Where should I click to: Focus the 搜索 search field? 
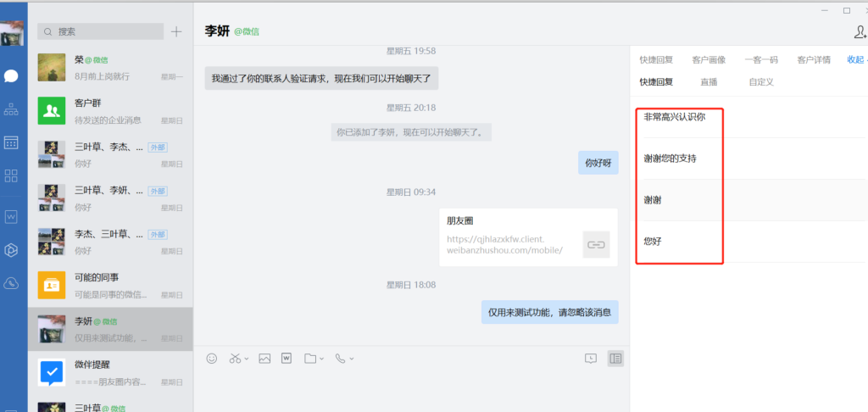click(x=100, y=31)
